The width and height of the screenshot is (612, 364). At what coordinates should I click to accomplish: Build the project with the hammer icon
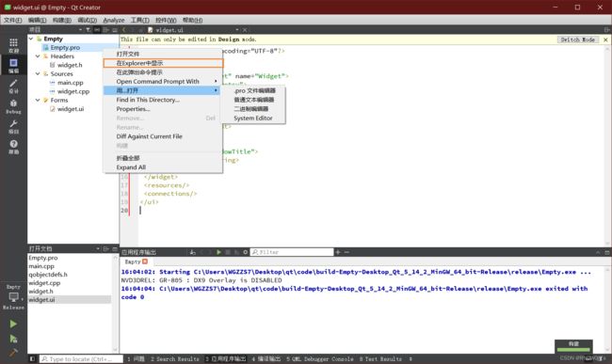pyautogui.click(x=13, y=352)
